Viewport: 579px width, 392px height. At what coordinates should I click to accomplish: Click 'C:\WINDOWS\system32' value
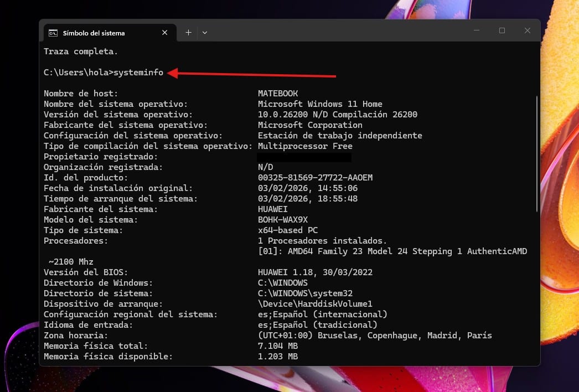tap(305, 293)
